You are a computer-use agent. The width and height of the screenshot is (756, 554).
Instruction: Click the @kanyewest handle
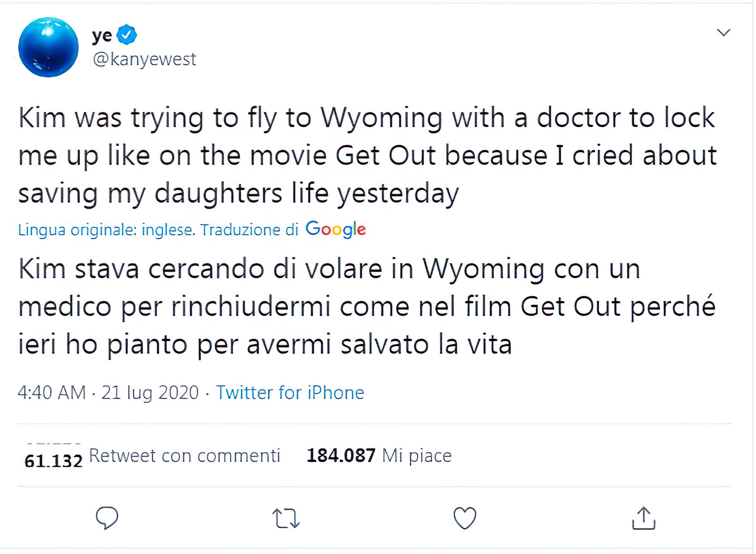pyautogui.click(x=144, y=59)
